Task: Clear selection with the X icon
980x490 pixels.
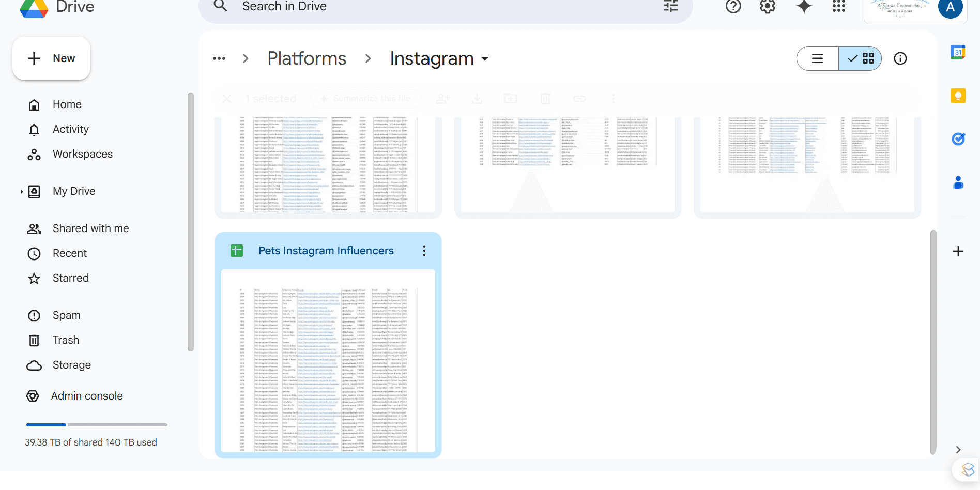Action: point(226,98)
